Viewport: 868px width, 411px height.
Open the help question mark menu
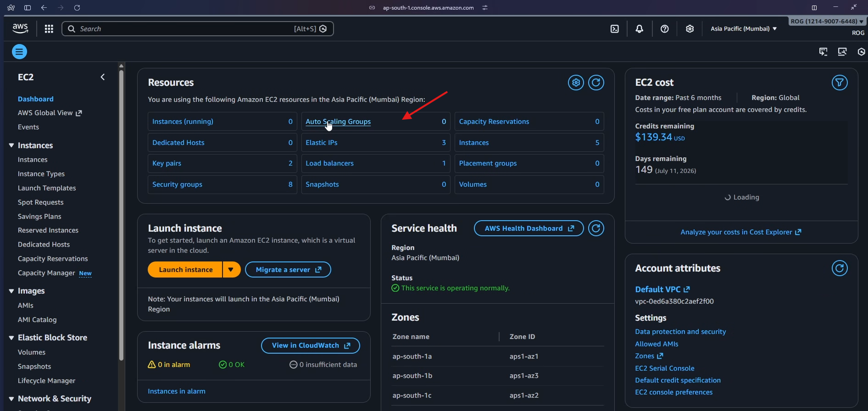click(664, 29)
